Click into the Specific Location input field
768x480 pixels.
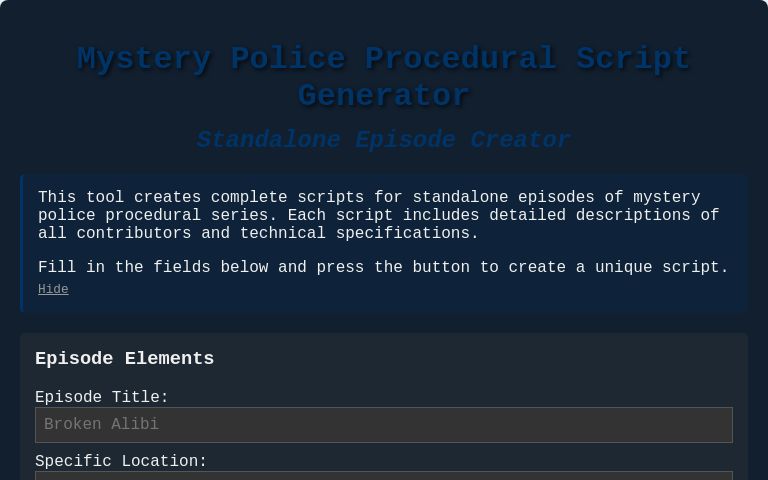coord(384,474)
